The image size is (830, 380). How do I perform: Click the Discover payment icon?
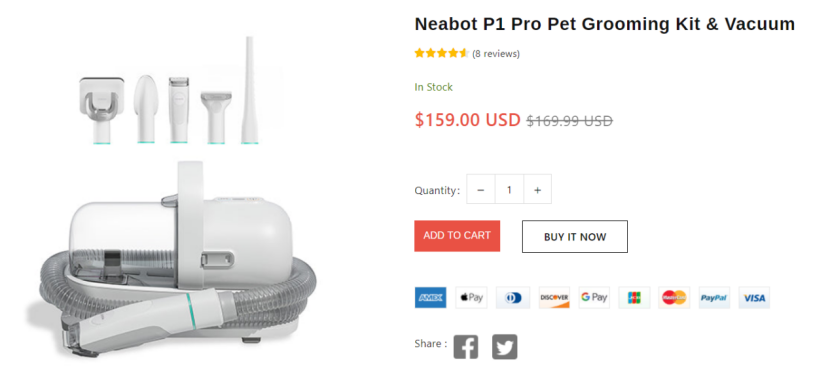click(x=554, y=297)
